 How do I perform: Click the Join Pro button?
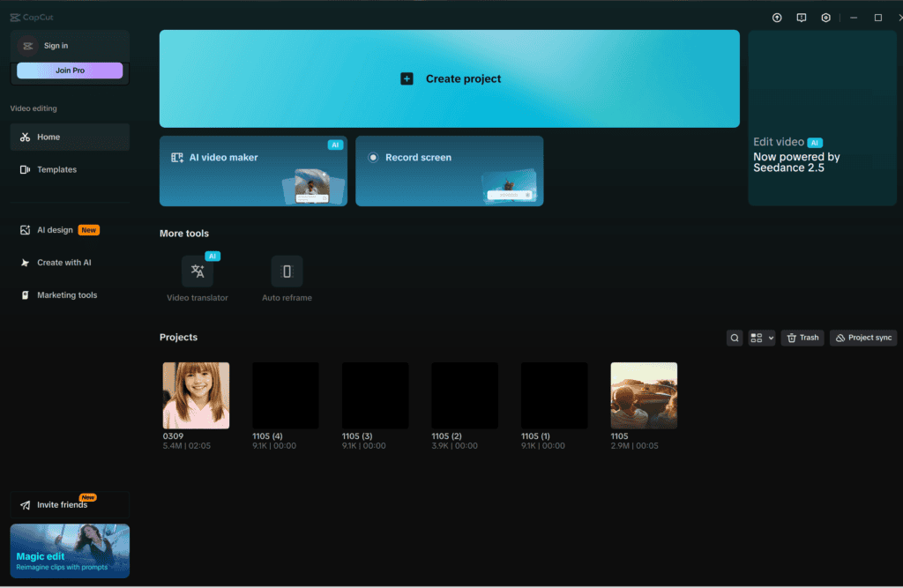coord(70,71)
